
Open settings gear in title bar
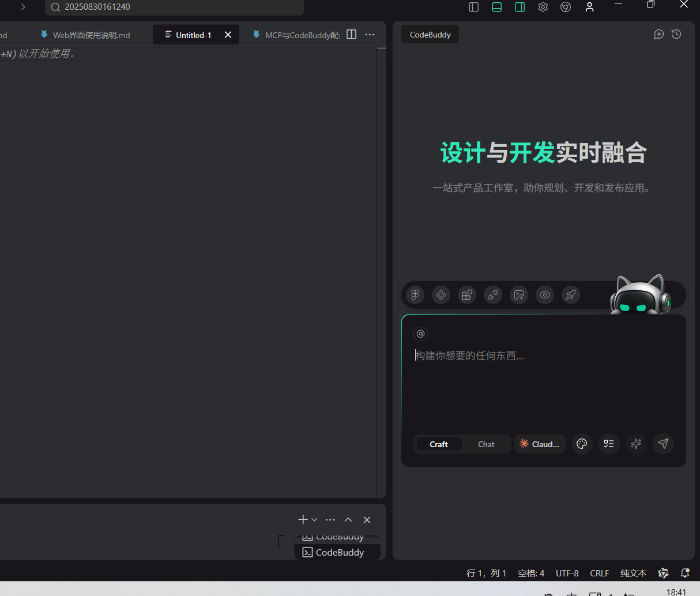click(x=543, y=7)
